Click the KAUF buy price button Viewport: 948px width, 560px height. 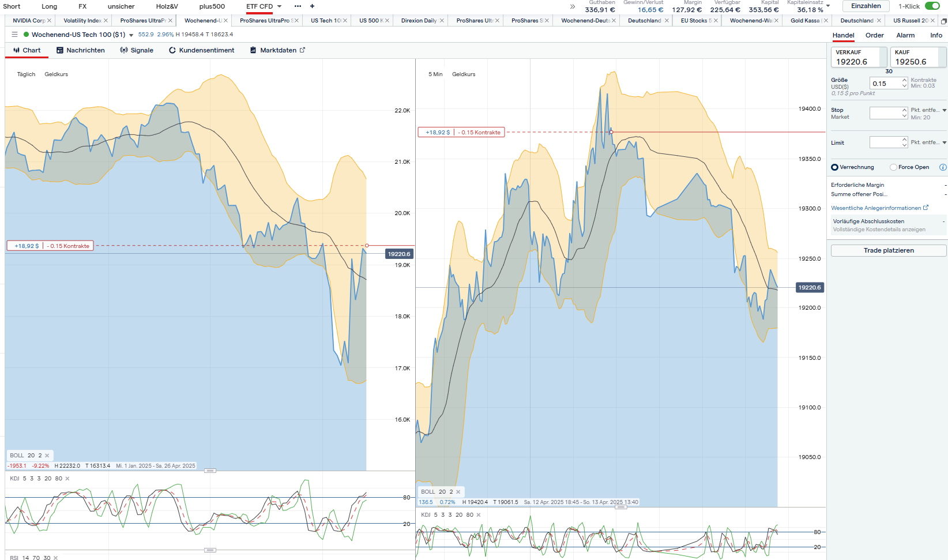(x=918, y=57)
